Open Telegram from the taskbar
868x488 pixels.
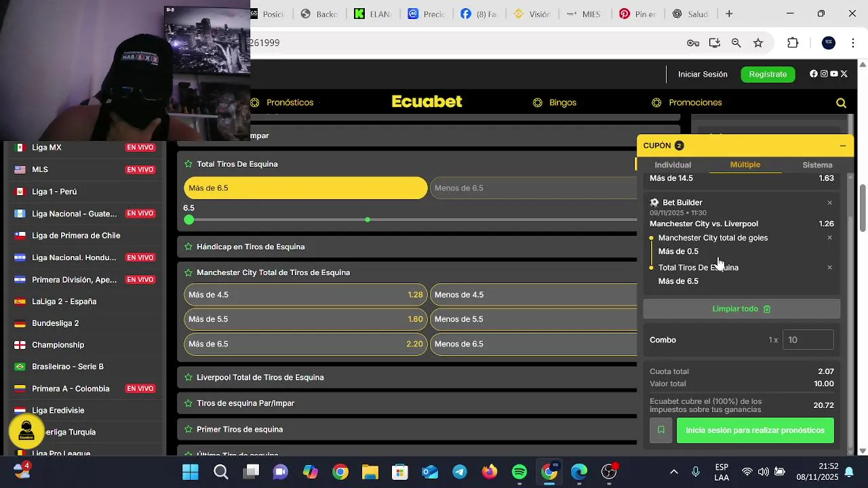(x=460, y=472)
